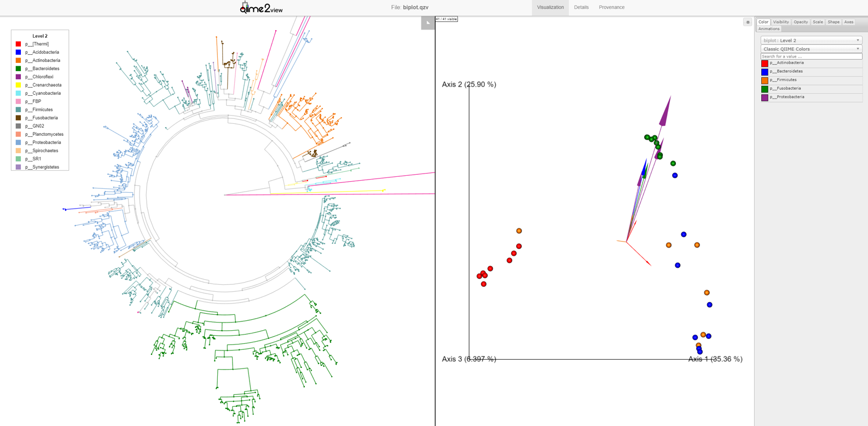Click the yellow legend square beside p__Crenarchaeota

[x=18, y=85]
